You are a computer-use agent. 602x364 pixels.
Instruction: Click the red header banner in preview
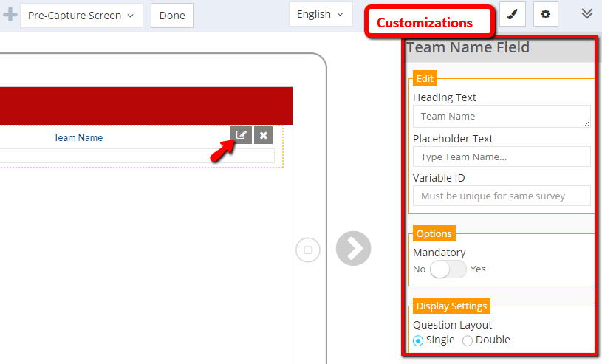(x=146, y=106)
